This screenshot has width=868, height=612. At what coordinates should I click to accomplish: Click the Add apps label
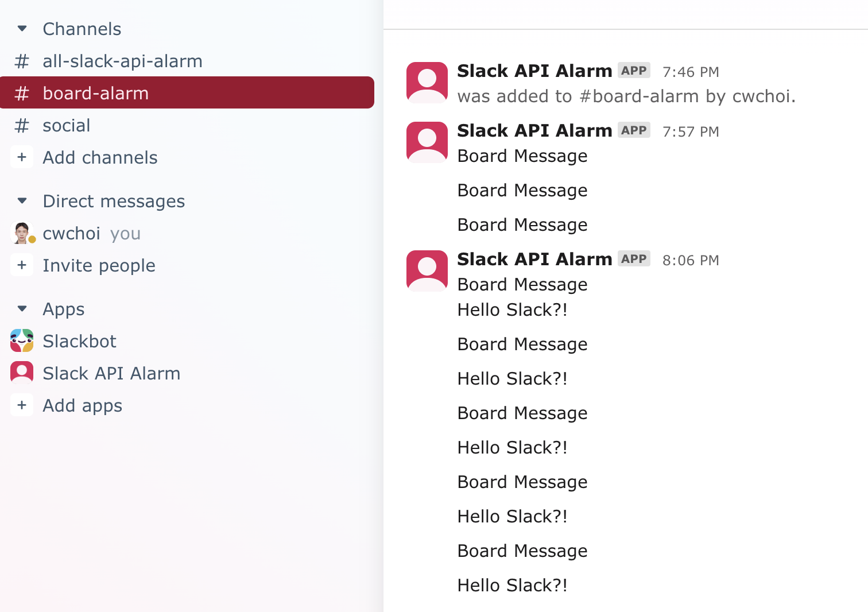(x=82, y=406)
